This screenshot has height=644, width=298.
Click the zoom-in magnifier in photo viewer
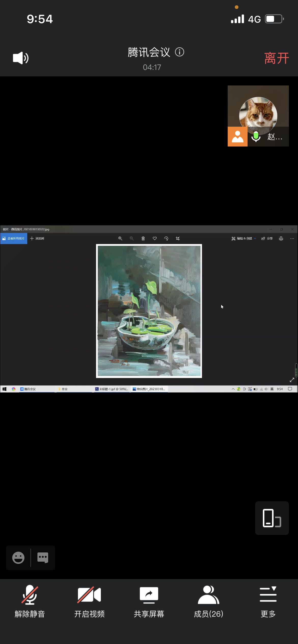(x=120, y=238)
